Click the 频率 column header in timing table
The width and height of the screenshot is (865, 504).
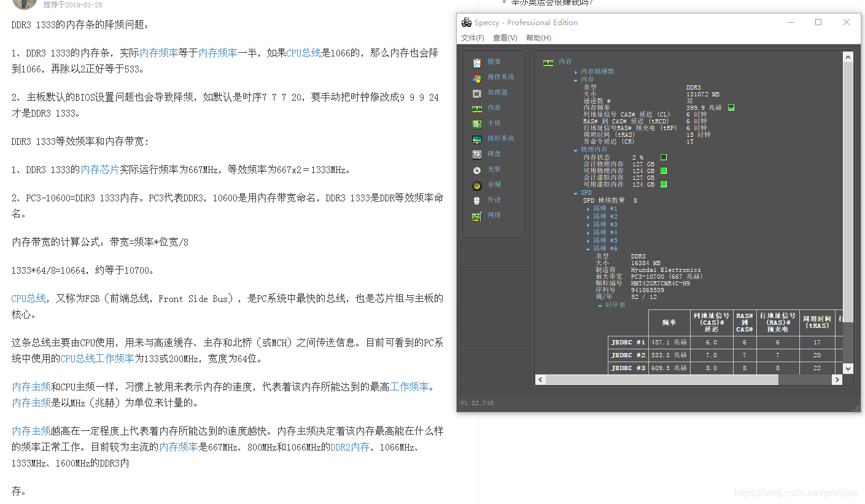[669, 323]
